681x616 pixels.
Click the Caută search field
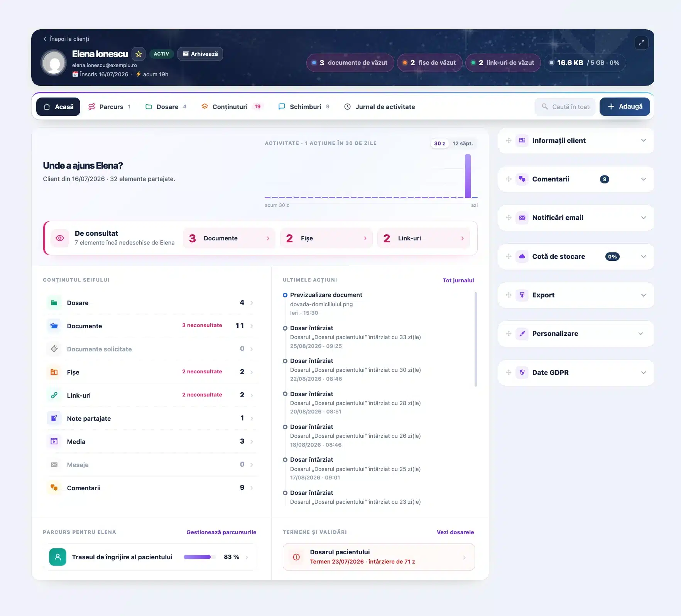pos(565,107)
